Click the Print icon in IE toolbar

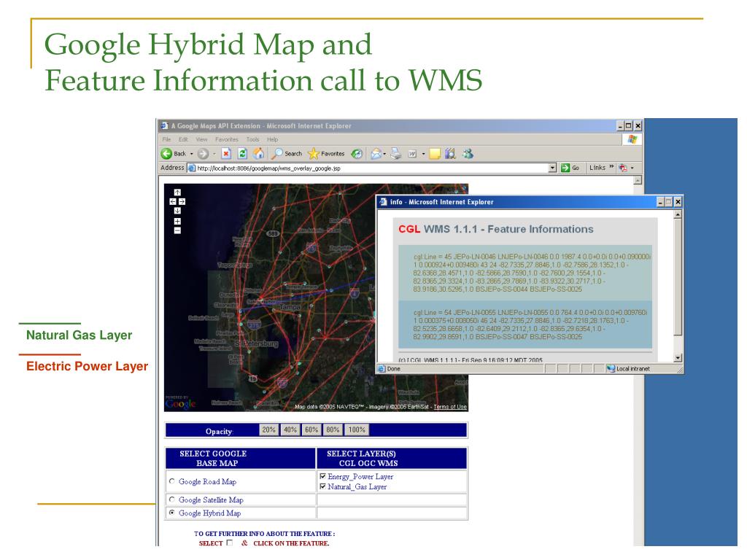click(x=396, y=153)
